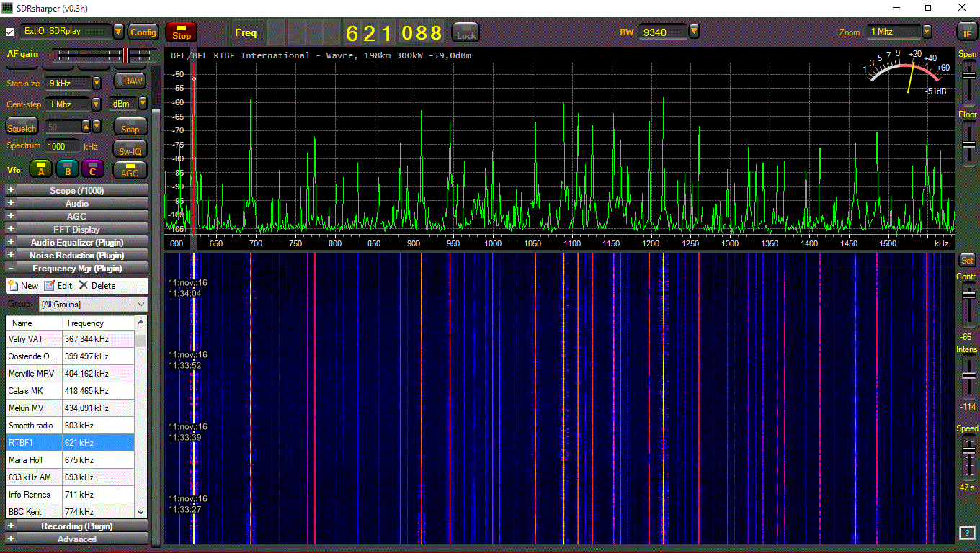
Task: Select the Info Rennes entry
Action: (x=70, y=495)
